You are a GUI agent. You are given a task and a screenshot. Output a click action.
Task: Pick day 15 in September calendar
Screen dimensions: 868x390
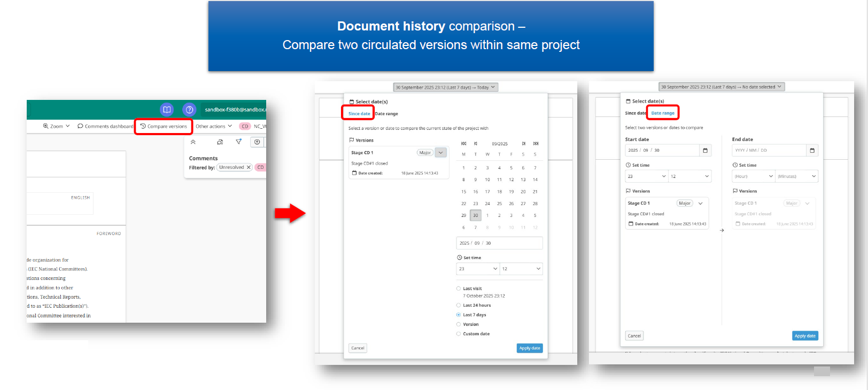point(463,192)
